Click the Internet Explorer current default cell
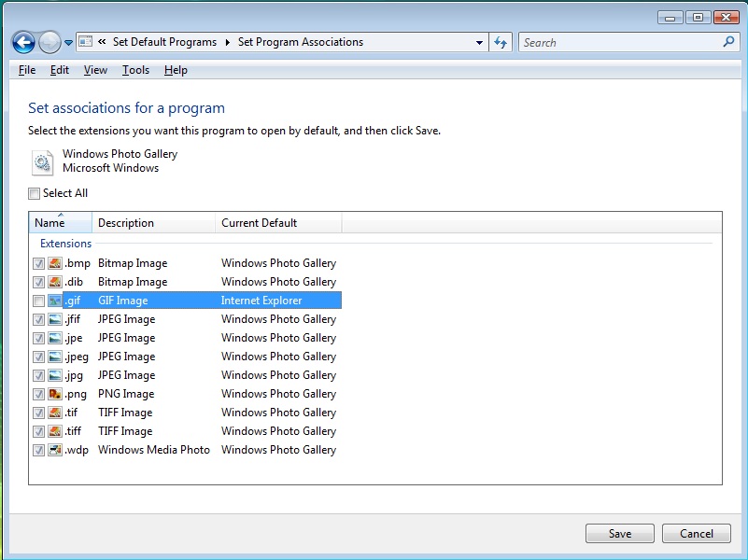The height and width of the screenshot is (560, 748). 261,301
